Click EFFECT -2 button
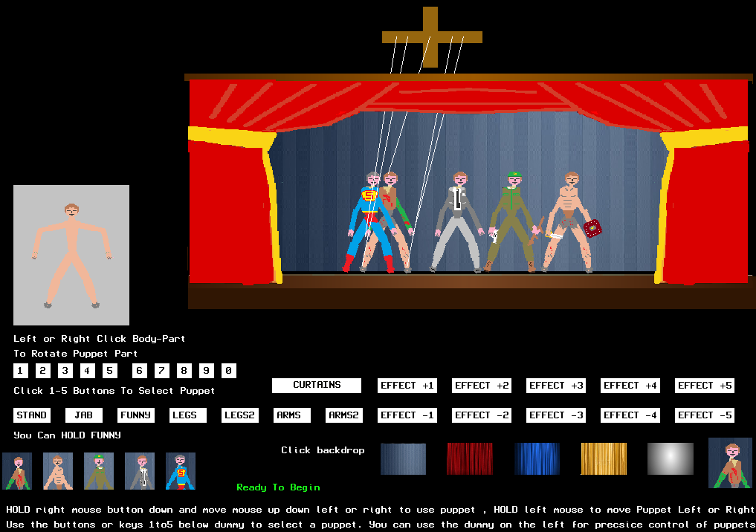Screen dimensions: 756x532 click(x=482, y=415)
